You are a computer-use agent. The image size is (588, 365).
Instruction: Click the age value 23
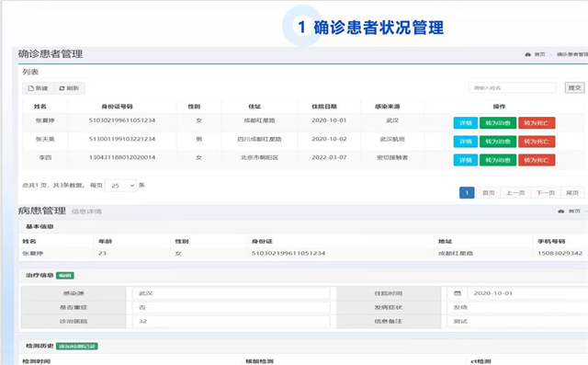pyautogui.click(x=102, y=253)
